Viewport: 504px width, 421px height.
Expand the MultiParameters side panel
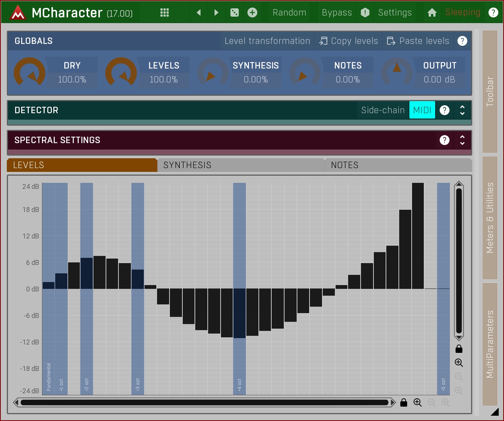(x=490, y=344)
